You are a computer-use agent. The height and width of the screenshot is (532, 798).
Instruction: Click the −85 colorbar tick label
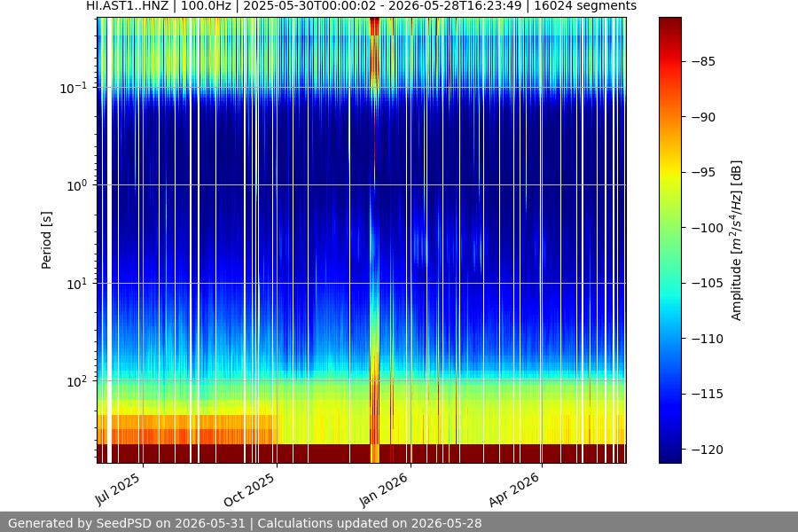point(703,61)
